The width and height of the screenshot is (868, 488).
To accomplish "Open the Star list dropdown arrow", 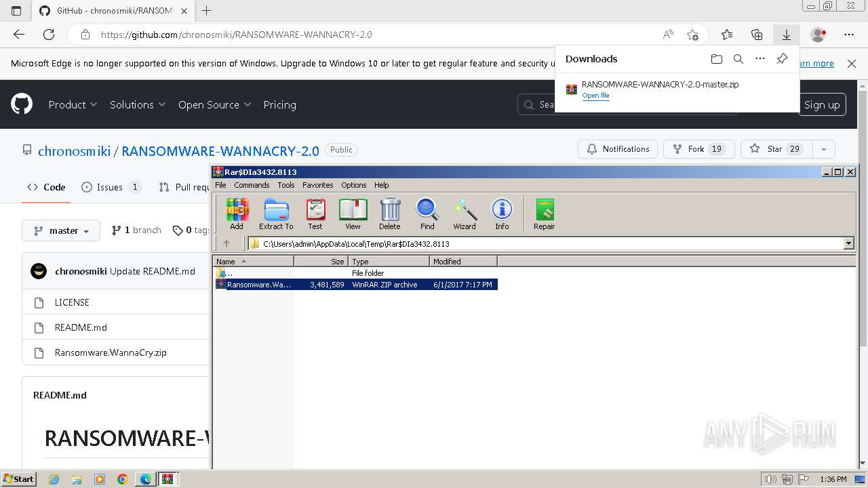I will pyautogui.click(x=823, y=149).
